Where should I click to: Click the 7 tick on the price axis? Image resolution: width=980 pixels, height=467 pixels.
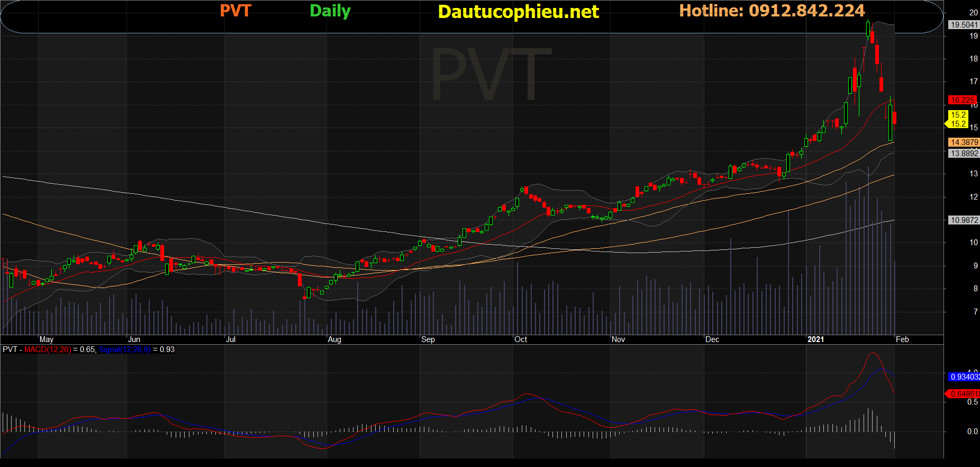click(976, 311)
